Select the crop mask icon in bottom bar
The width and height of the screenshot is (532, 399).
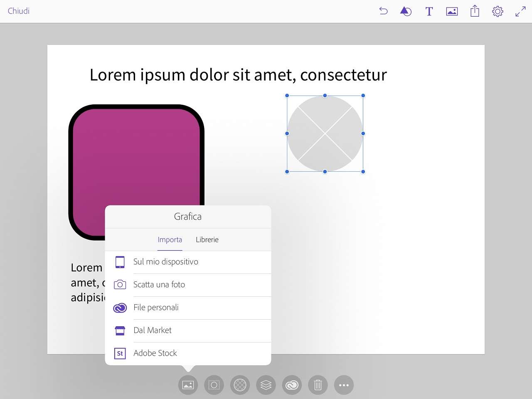[x=214, y=385]
